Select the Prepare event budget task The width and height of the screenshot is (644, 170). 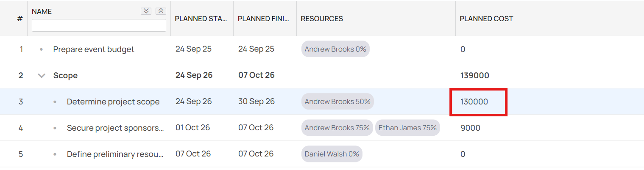tap(94, 49)
